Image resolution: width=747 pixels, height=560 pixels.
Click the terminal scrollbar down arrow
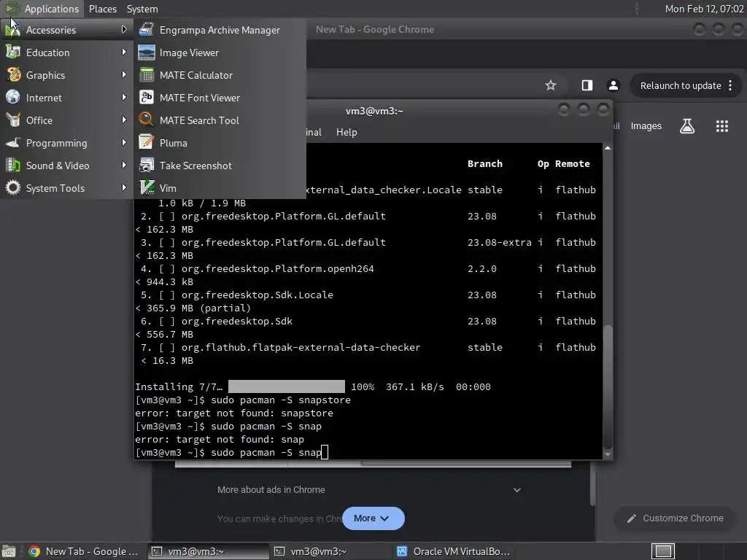click(x=608, y=454)
